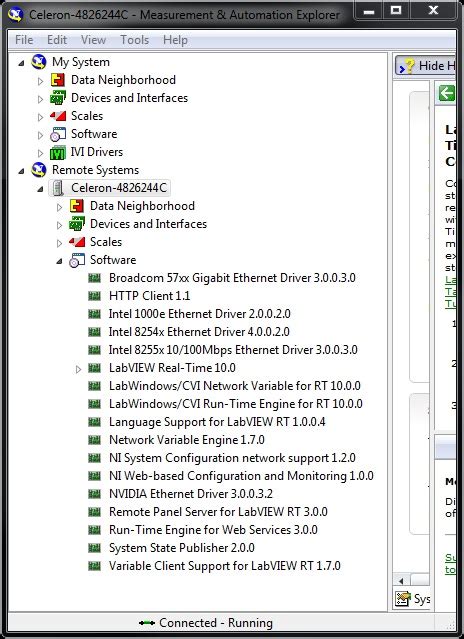The image size is (464, 639).
Task: Click the System State Publisher chip icon
Action: [95, 548]
